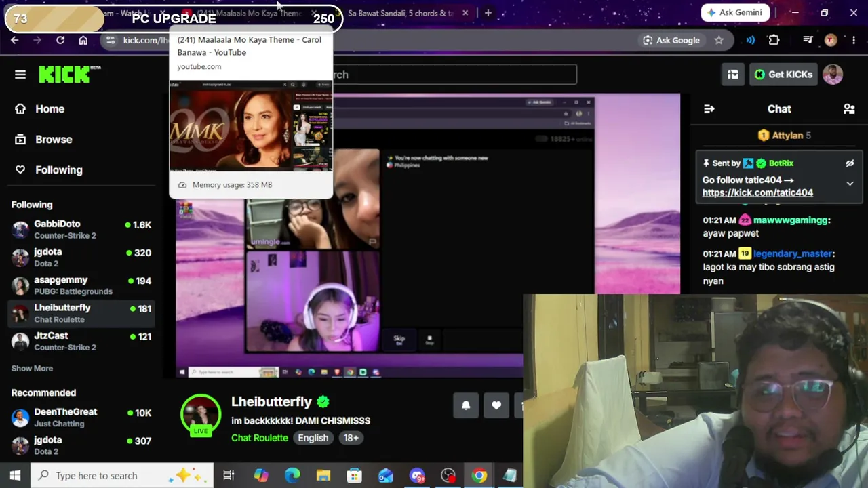Screen dimensions: 868x488
Task: Open the browser home page
Action: [x=83, y=41]
